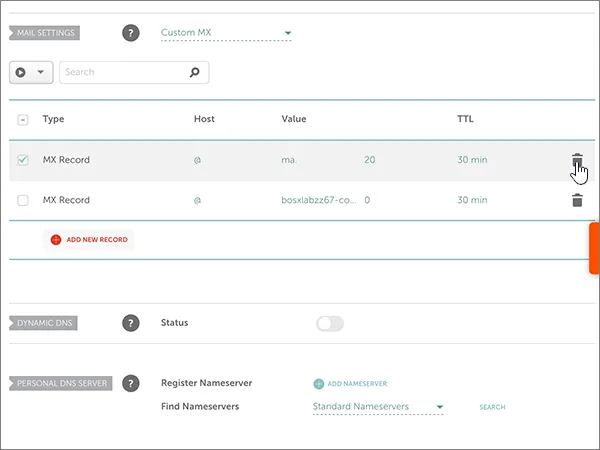
Task: Click the PERSONAL DNS SERVER section label
Action: [x=61, y=383]
